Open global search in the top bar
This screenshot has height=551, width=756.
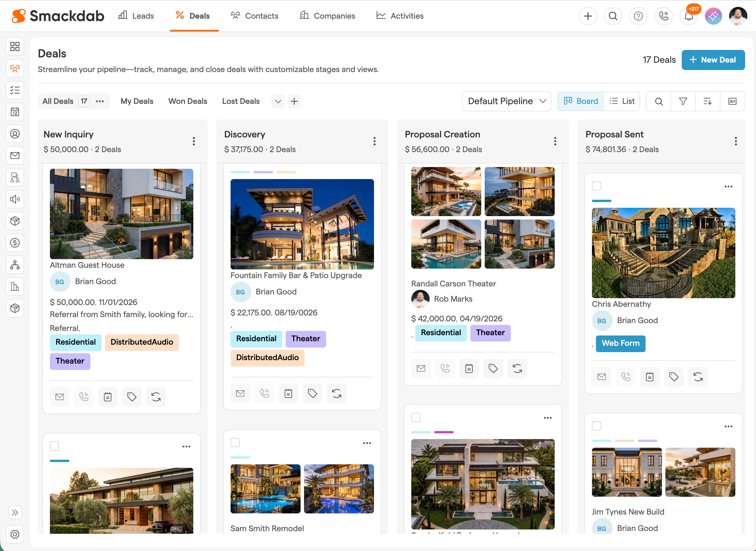point(613,16)
